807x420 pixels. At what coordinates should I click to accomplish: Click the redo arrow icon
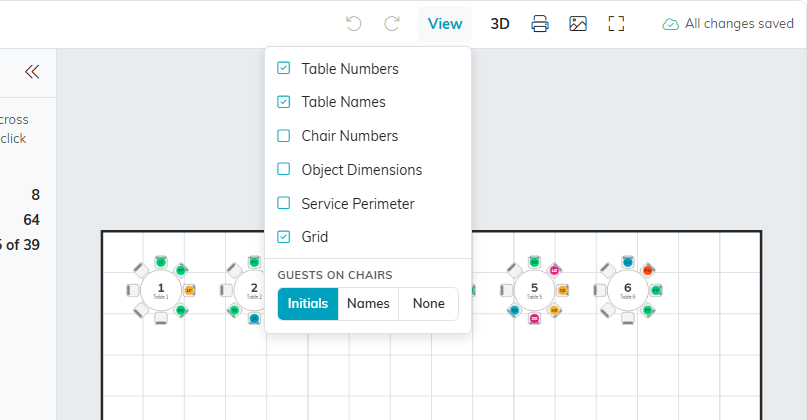[392, 24]
